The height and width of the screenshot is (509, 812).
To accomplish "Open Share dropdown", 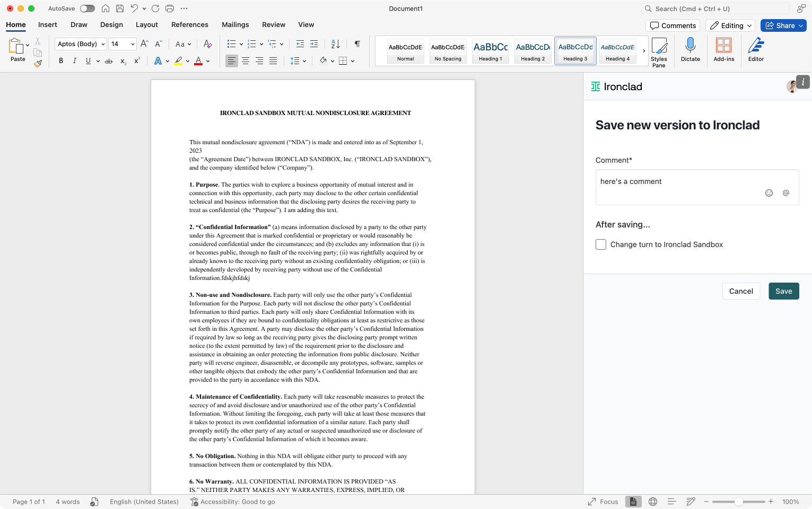I will (801, 25).
